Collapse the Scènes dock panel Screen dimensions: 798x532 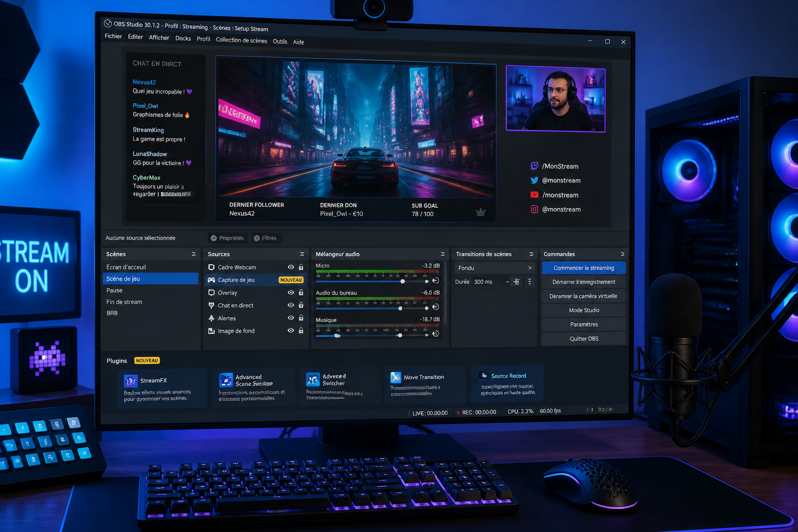point(194,254)
